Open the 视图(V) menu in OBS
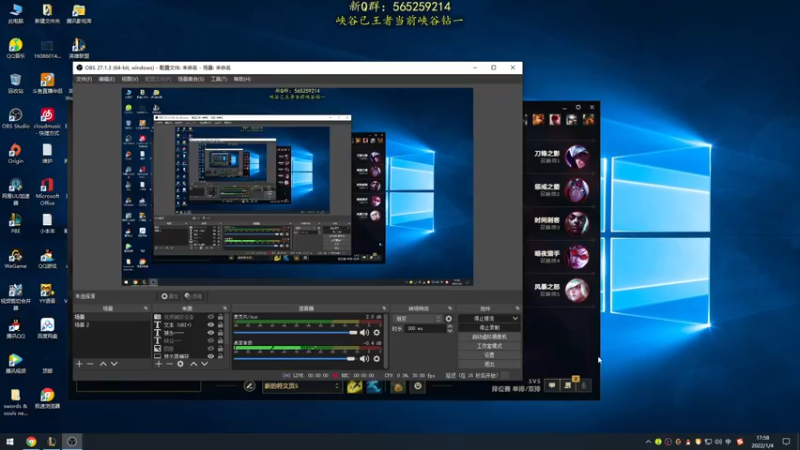 pyautogui.click(x=130, y=79)
